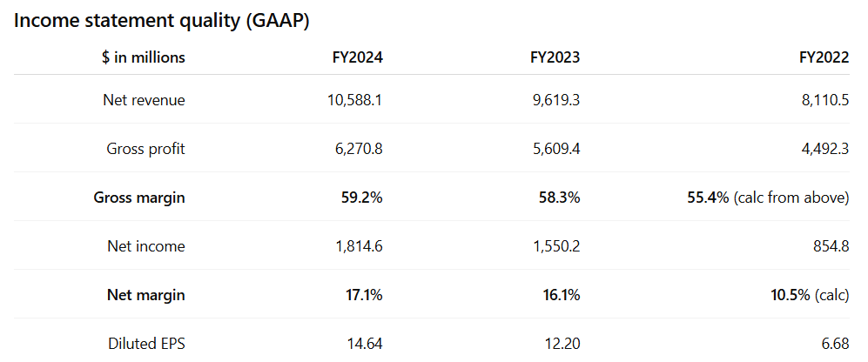
Task: Click the FY2022 column header
Action: pyautogui.click(x=824, y=58)
